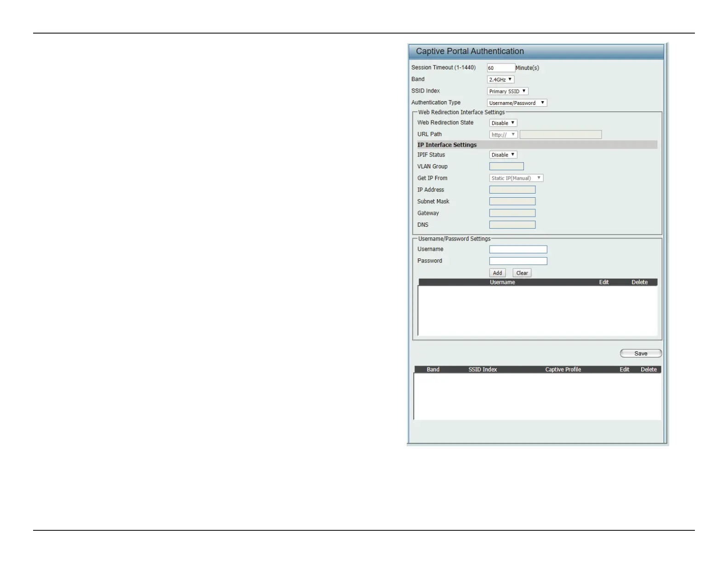
Task: Open the Get IP From dropdown
Action: (516, 178)
